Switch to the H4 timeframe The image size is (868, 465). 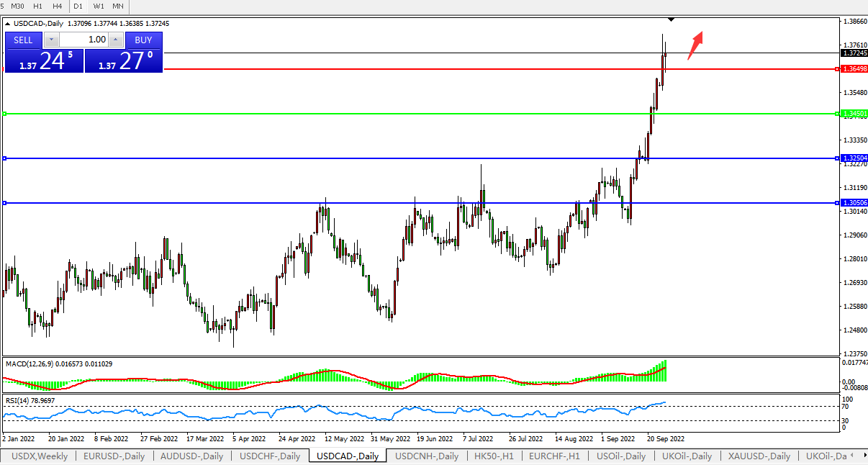click(x=57, y=6)
